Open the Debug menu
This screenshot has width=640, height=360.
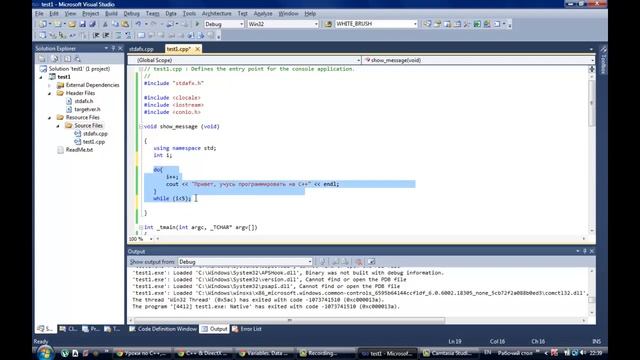pos(131,13)
